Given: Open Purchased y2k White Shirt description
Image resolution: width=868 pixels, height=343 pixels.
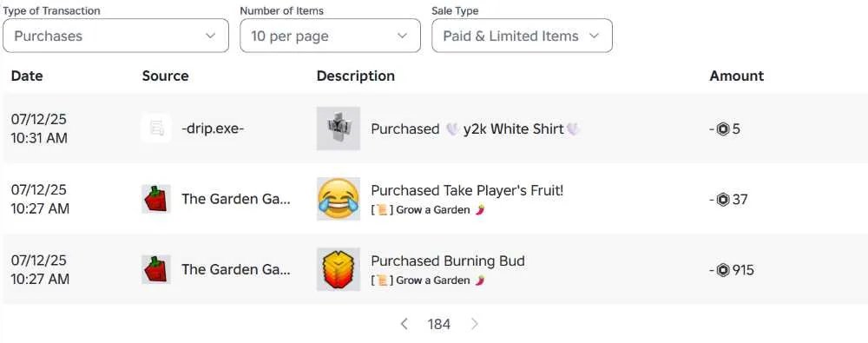Looking at the screenshot, I should [476, 129].
